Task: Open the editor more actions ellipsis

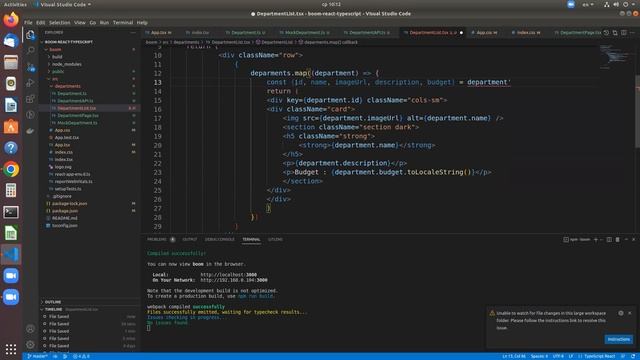Action: coord(632,32)
